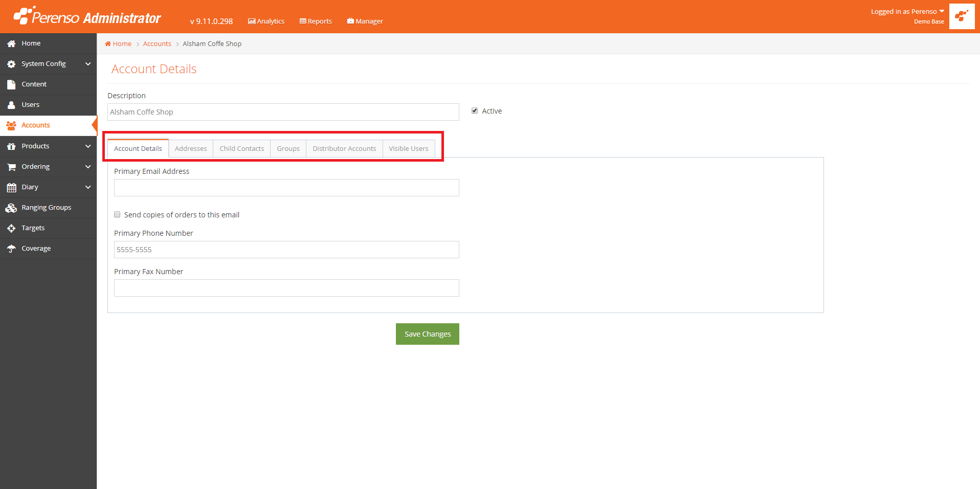Open Coverage in the sidebar
The image size is (980, 489).
click(48, 249)
